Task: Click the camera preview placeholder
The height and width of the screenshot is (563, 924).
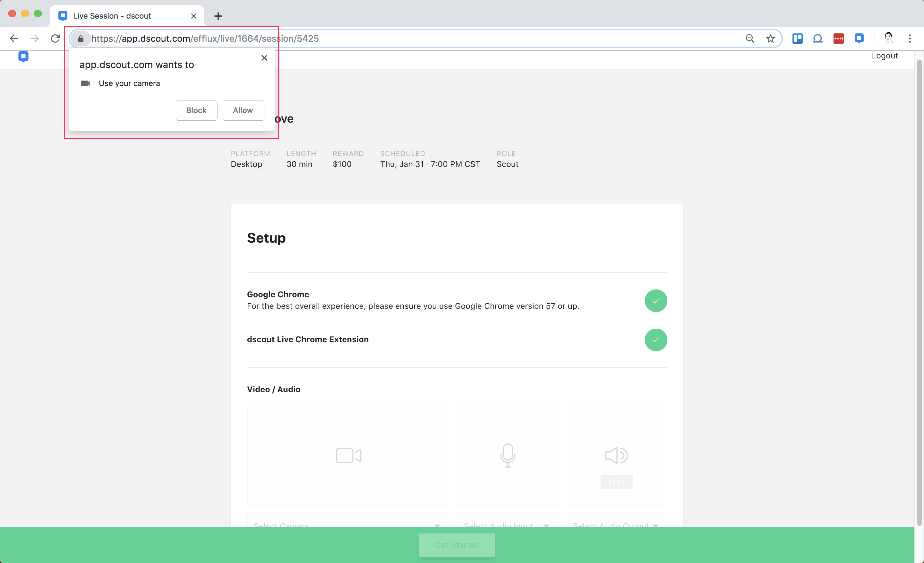Action: (348, 455)
